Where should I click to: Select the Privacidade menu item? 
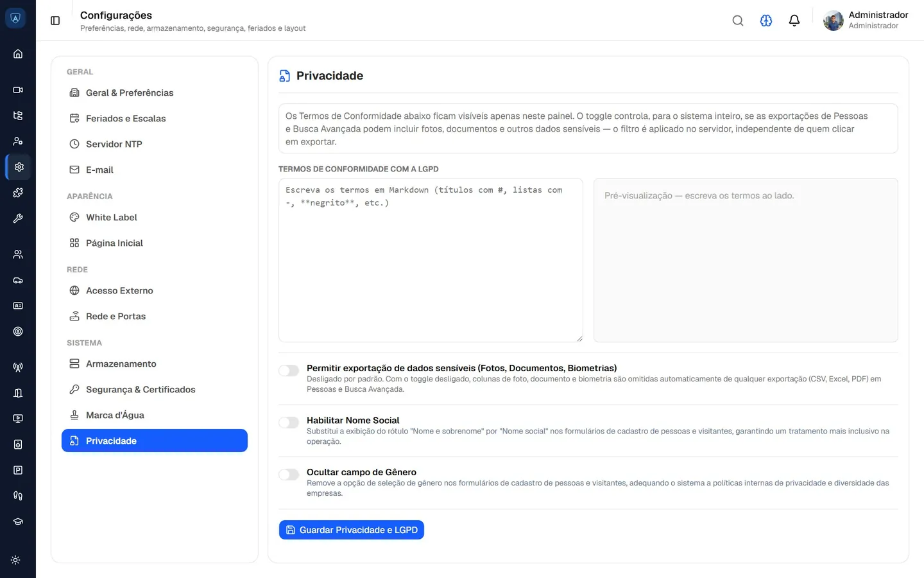click(x=155, y=441)
